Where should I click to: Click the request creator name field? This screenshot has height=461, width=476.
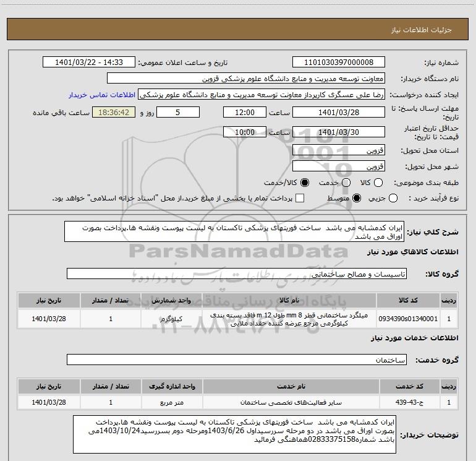pos(261,95)
